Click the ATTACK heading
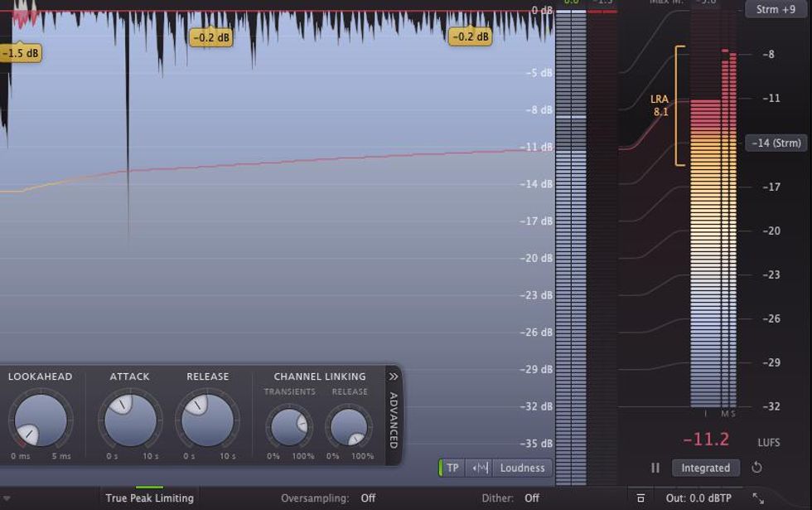The height and width of the screenshot is (510, 812). (x=129, y=376)
